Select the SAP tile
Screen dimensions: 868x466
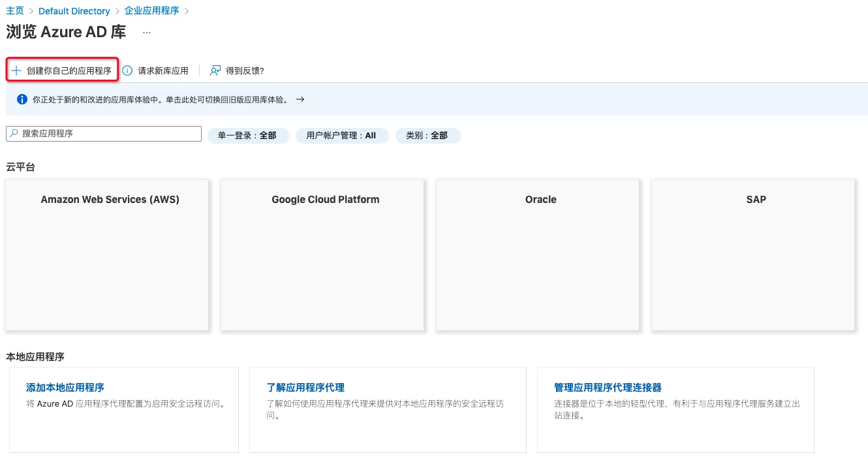(753, 255)
